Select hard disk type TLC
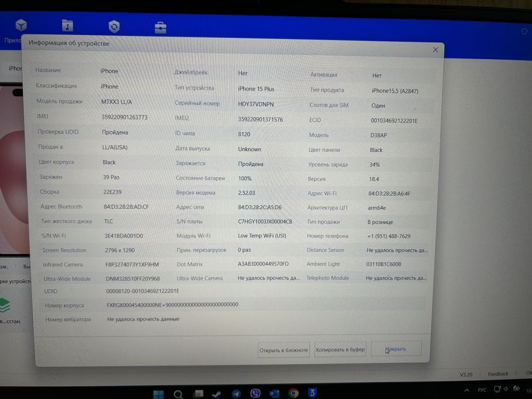Image resolution: width=532 pixels, height=399 pixels. click(x=109, y=221)
